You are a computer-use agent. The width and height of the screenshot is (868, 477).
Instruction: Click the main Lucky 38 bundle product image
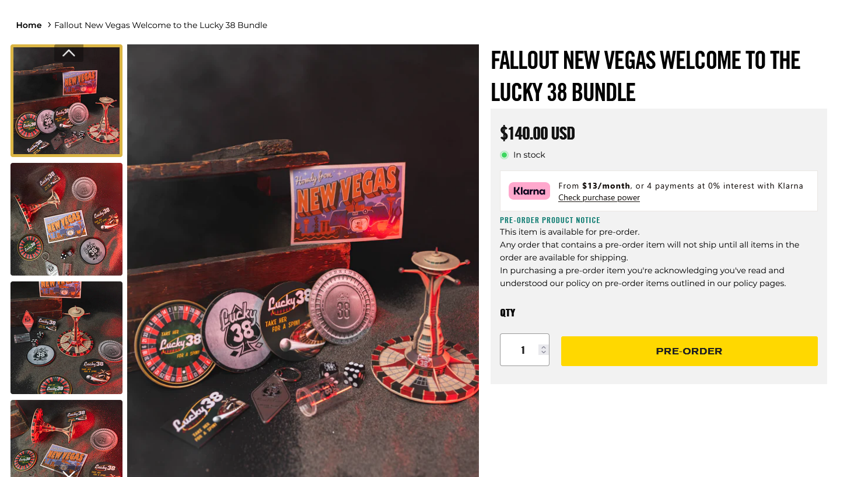click(x=303, y=260)
